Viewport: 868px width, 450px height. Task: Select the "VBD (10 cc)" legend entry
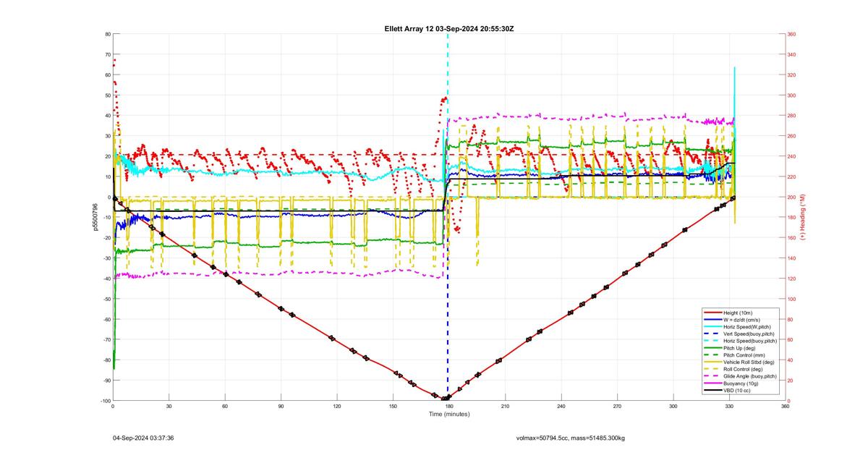(x=739, y=391)
